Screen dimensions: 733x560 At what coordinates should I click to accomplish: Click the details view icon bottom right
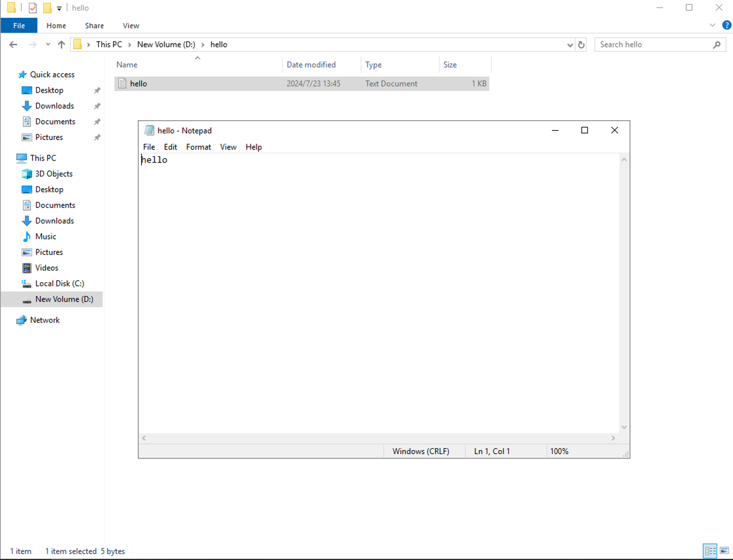click(710, 551)
